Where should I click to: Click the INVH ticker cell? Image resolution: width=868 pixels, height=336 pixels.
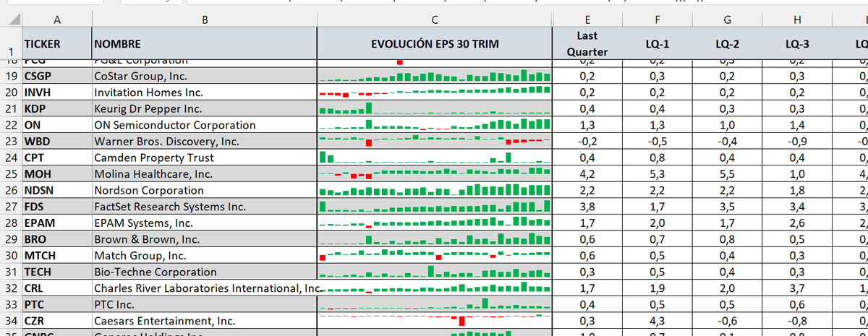point(57,92)
